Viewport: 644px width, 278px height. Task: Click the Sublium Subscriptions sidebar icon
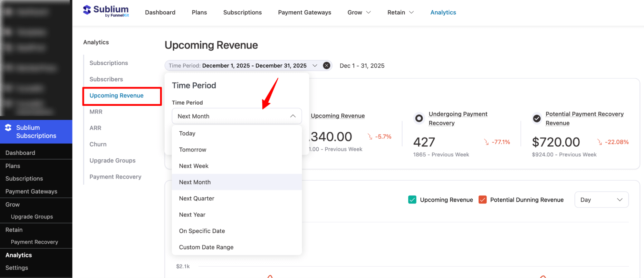(8, 128)
